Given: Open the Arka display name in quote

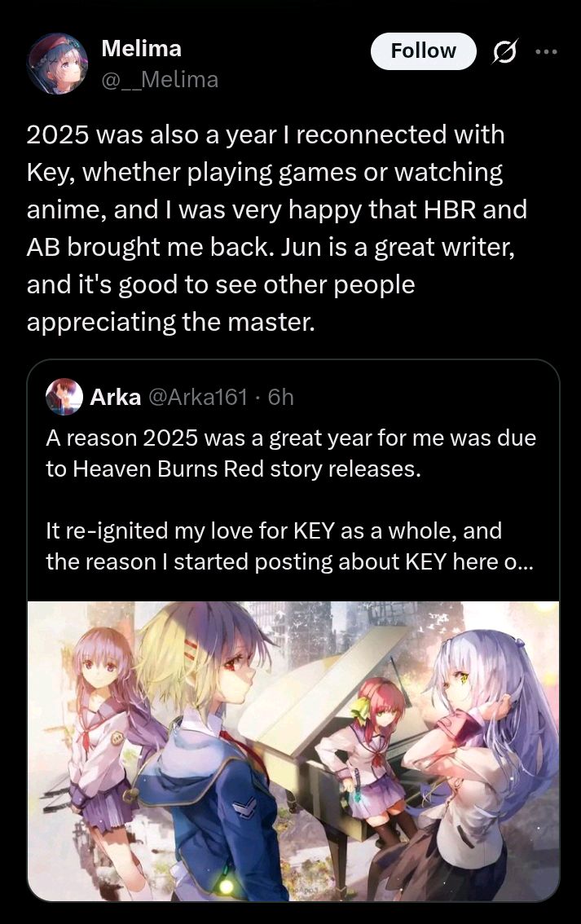Looking at the screenshot, I should [116, 397].
